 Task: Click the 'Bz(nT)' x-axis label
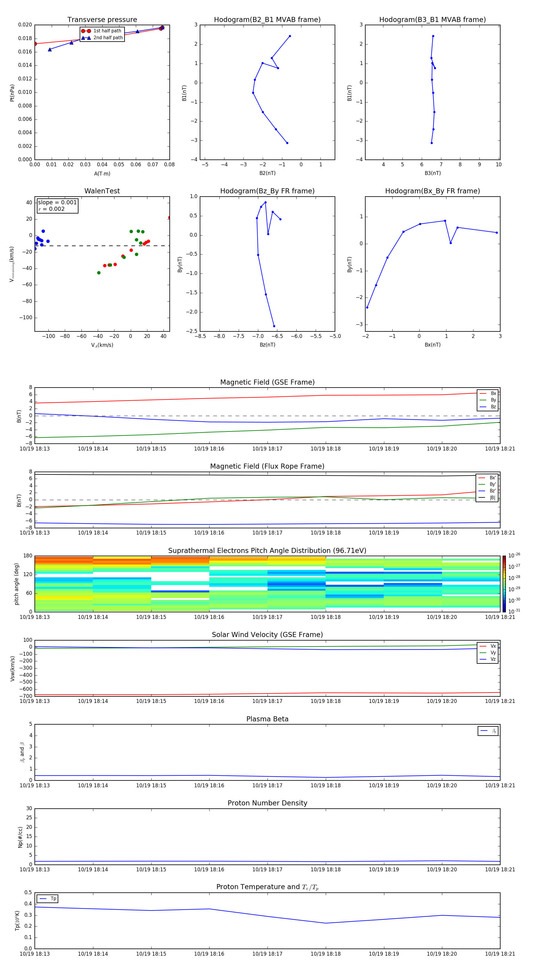[x=267, y=345]
